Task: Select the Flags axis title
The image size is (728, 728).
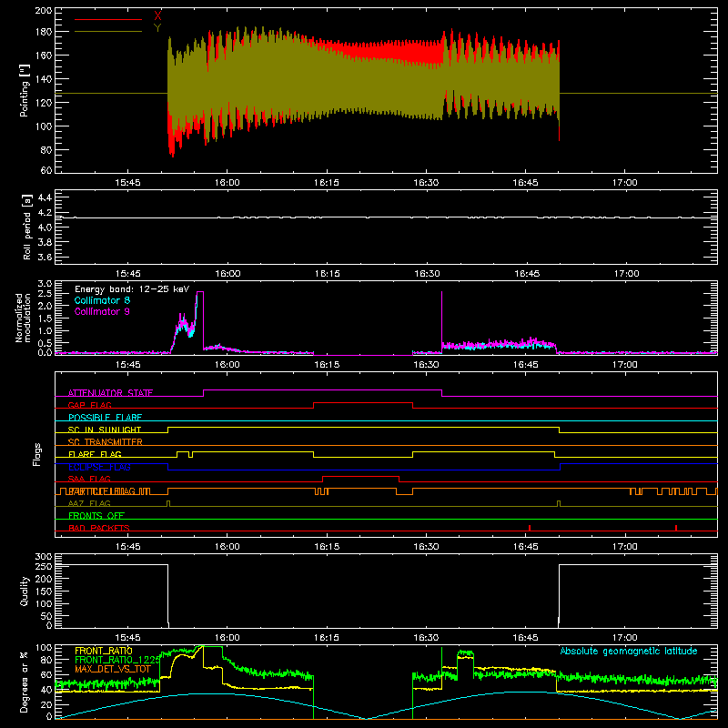Action: (x=36, y=454)
